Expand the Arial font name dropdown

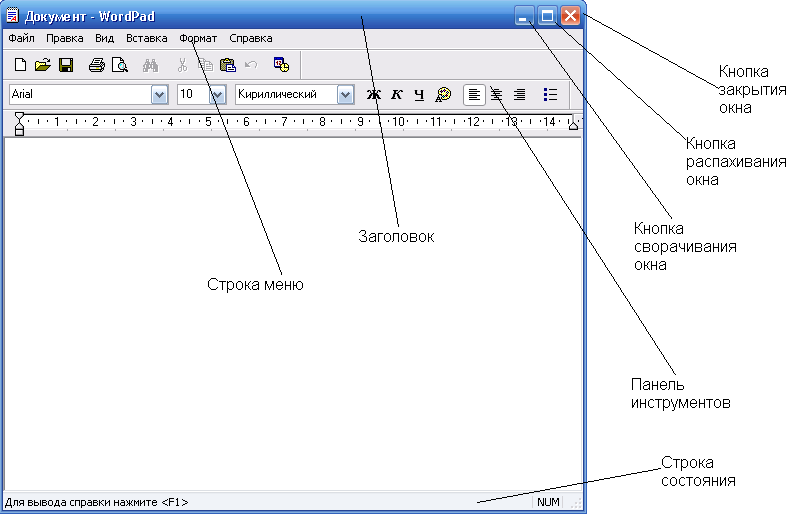click(159, 95)
